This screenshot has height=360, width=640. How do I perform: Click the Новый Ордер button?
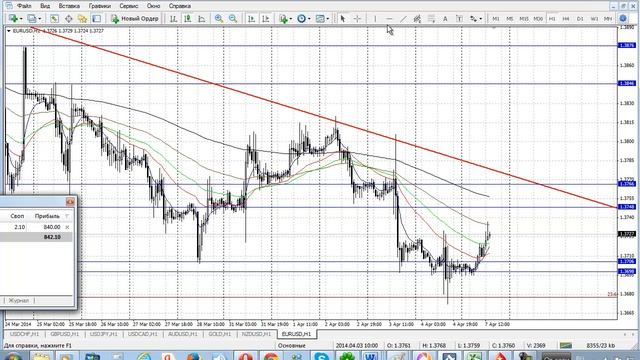135,19
